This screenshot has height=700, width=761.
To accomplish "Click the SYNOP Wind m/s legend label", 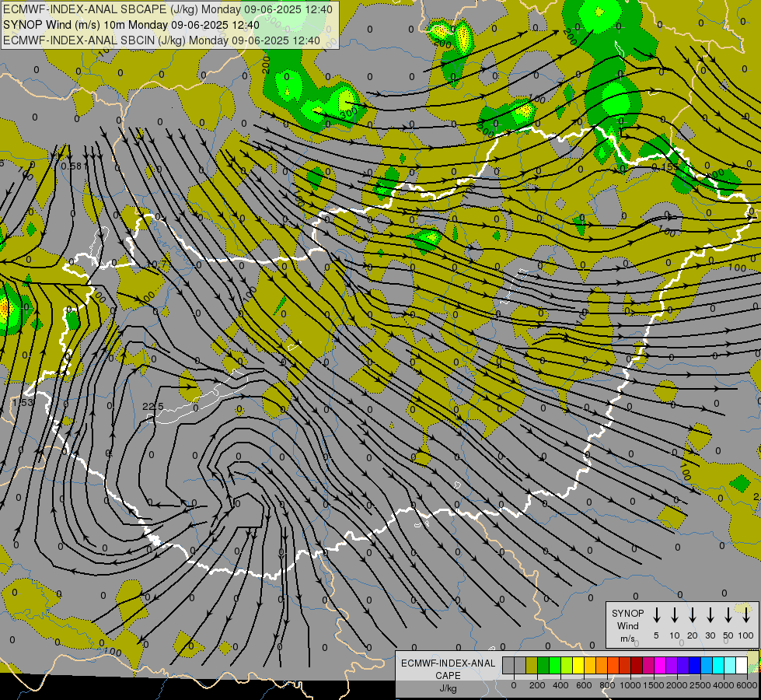I will point(627,625).
